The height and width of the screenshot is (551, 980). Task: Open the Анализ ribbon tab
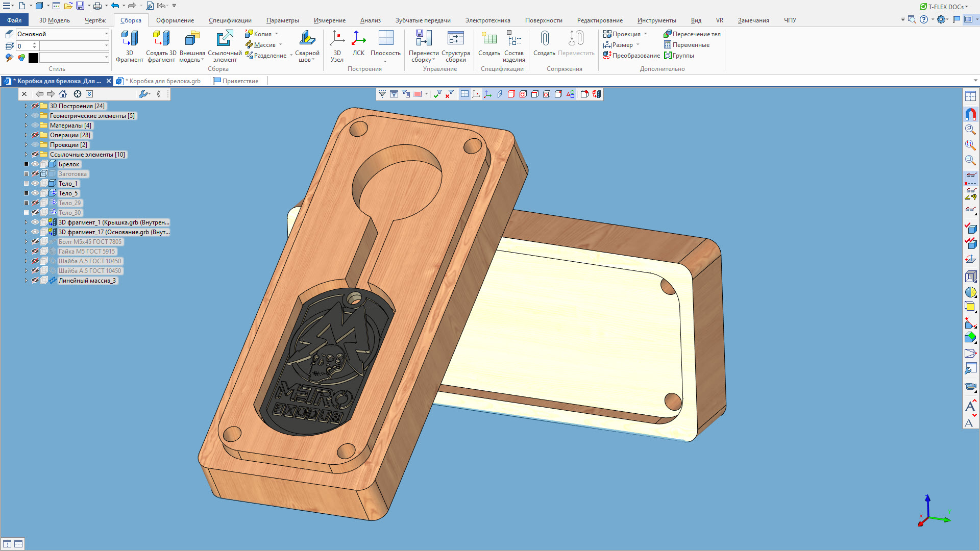pos(371,20)
